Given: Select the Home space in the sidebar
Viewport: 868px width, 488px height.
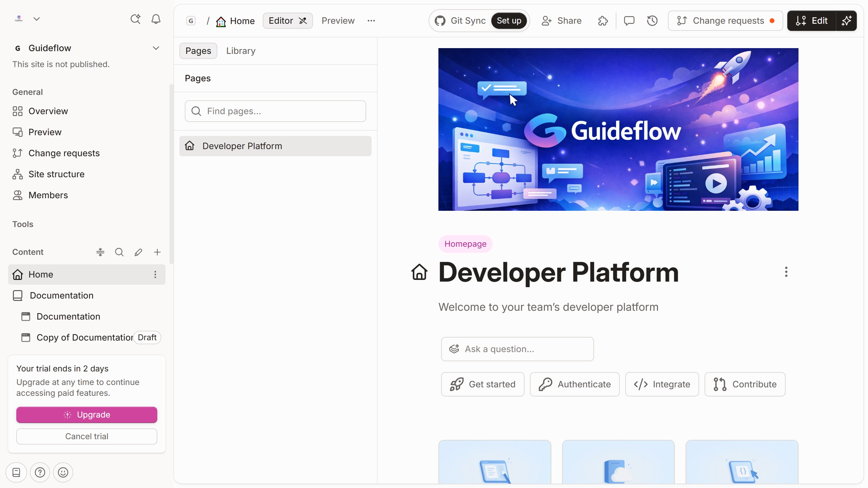Looking at the screenshot, I should tap(86, 274).
